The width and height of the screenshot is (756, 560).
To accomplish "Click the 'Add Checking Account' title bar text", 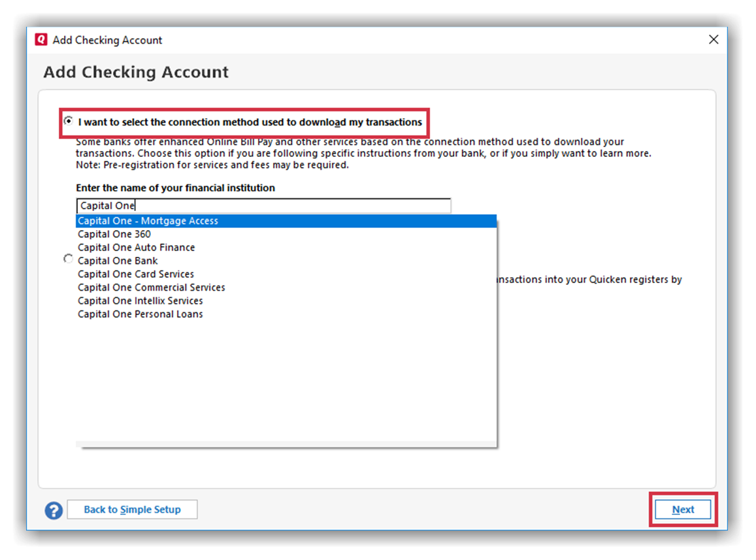I will point(107,40).
